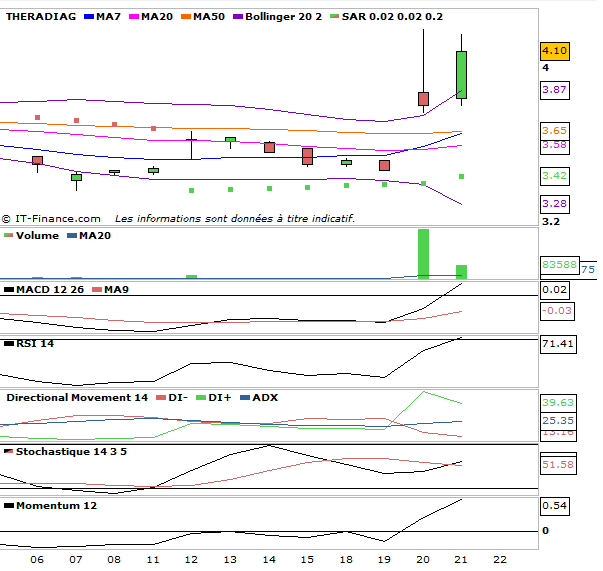Click the Stochastique 14 3 5 legend marker
Image resolution: width=603 pixels, height=571 pixels.
[x=8, y=451]
